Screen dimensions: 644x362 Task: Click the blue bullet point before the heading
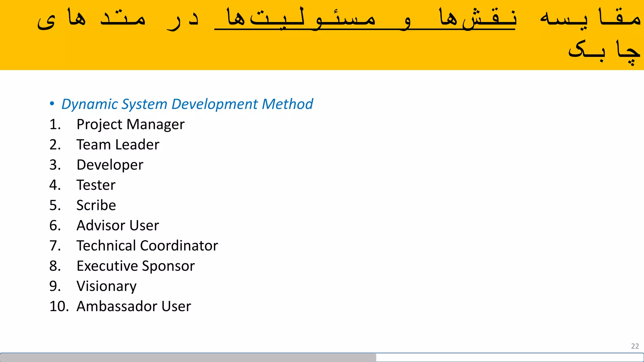pos(52,104)
